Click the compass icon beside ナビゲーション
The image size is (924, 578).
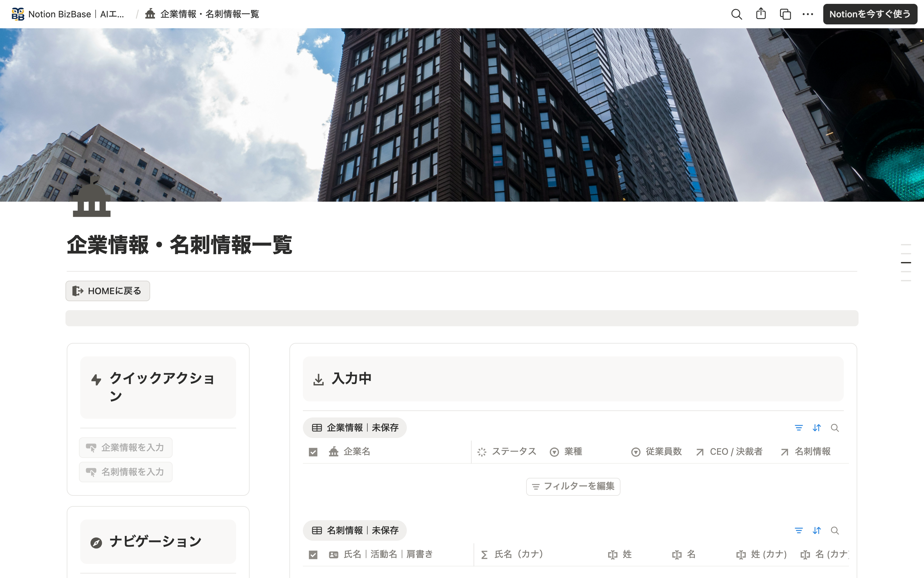tap(96, 543)
